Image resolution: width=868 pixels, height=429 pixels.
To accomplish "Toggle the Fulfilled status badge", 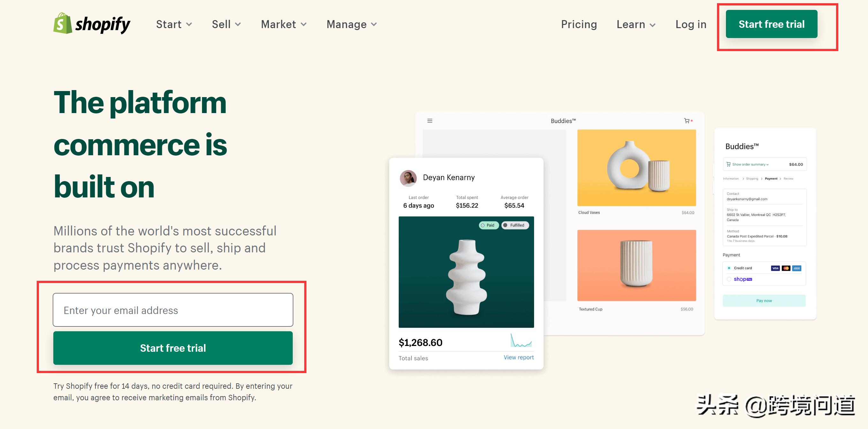I will [x=515, y=225].
